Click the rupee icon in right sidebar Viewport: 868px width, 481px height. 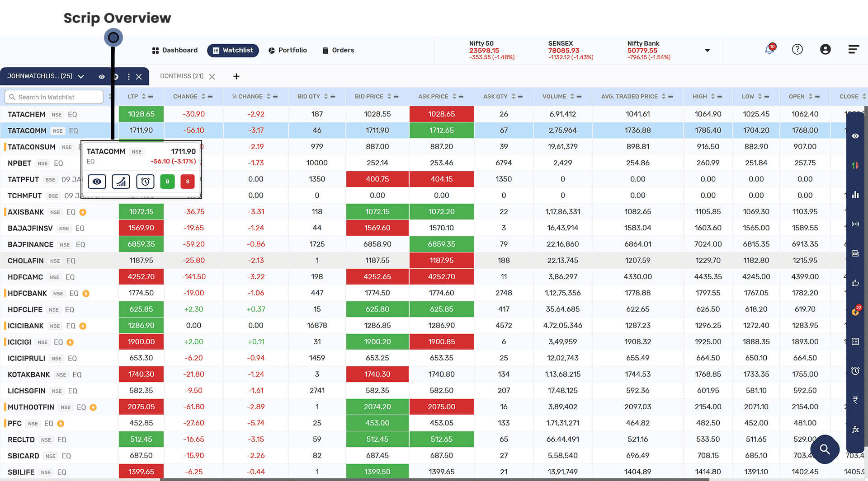point(855,400)
